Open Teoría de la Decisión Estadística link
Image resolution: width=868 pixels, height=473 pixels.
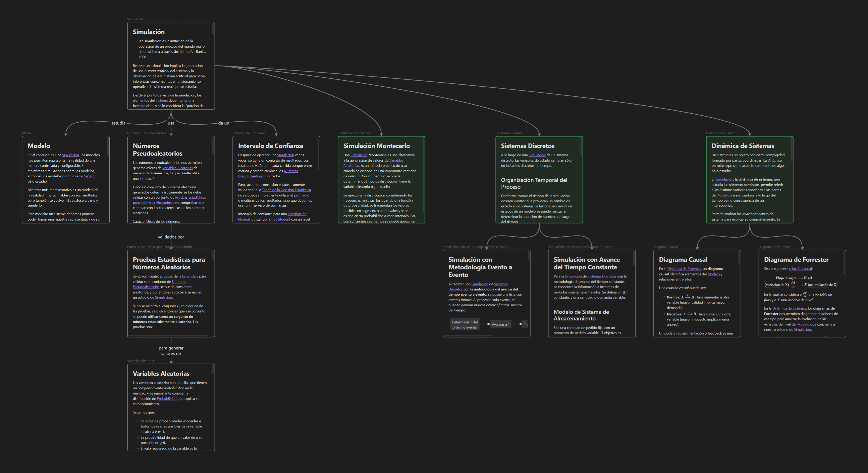coord(286,190)
